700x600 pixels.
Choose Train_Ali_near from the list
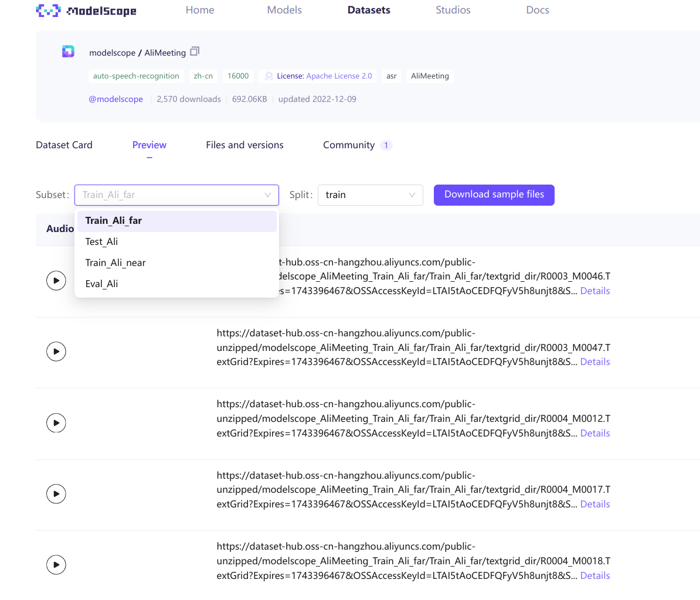coord(177,262)
